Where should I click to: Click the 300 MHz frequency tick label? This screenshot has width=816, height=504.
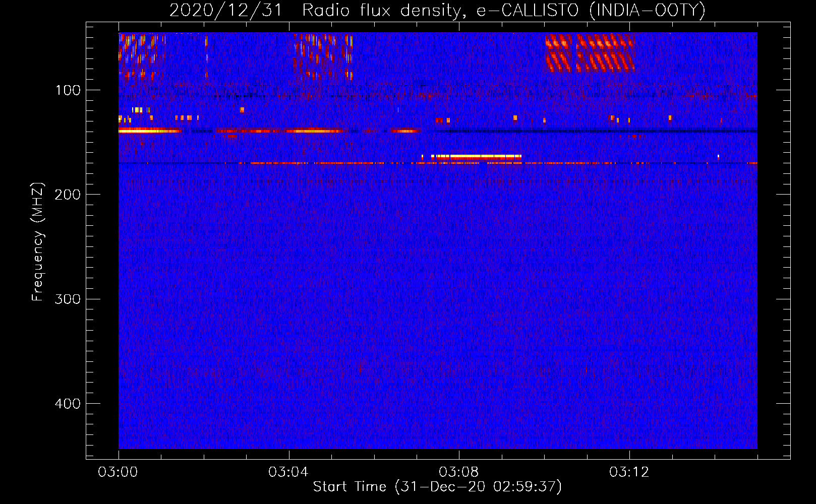68,299
